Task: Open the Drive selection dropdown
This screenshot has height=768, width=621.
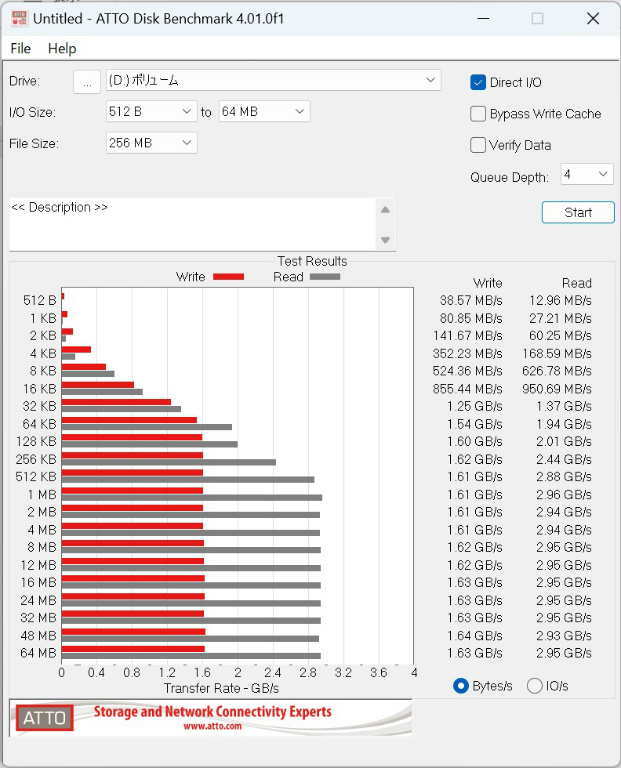Action: click(x=274, y=80)
